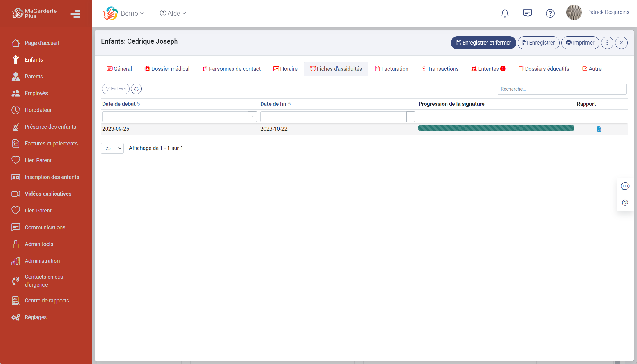Change the 25 rows per page selector
Screen dimensions: 637x364
[x=112, y=148]
